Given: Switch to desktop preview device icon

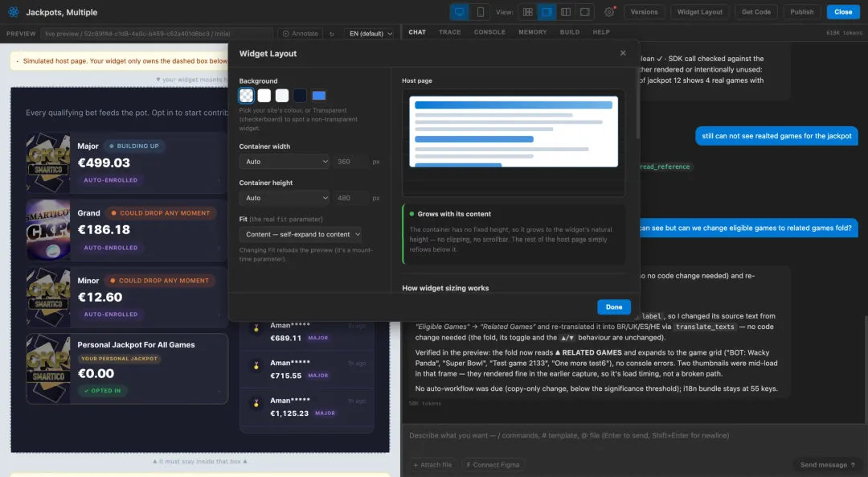Looking at the screenshot, I should tap(459, 11).
